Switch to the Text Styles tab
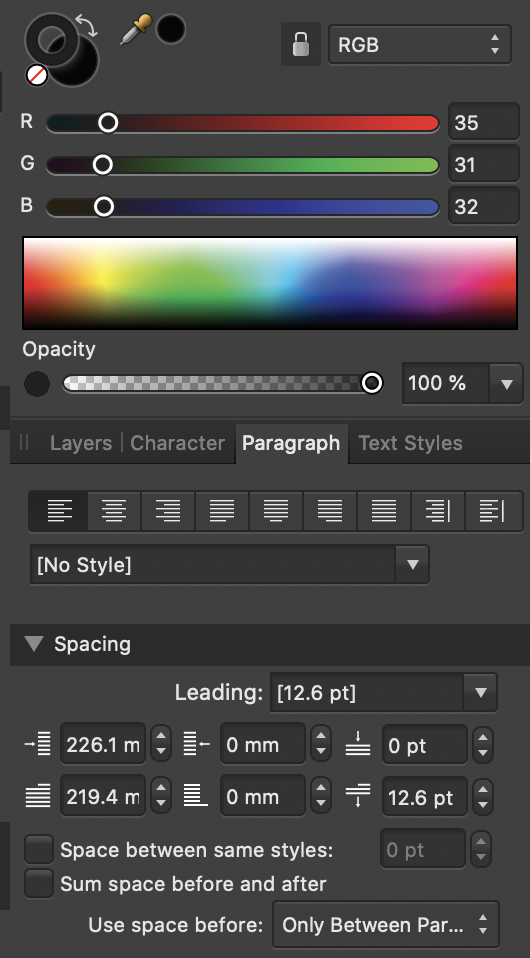 410,443
